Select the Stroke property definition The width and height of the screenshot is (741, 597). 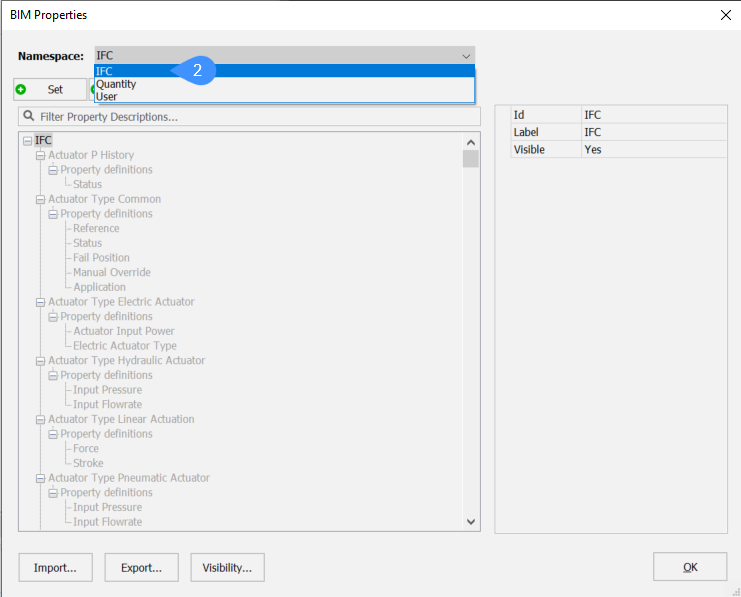(88, 463)
